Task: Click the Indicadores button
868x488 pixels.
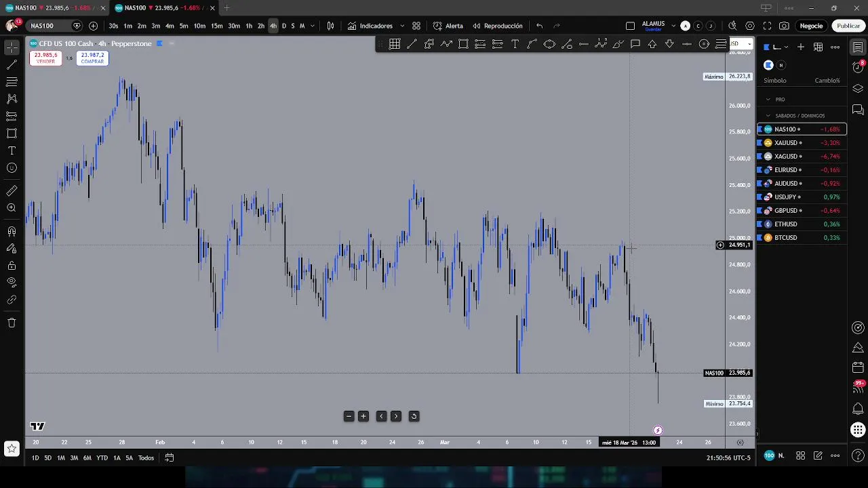Action: (370, 26)
